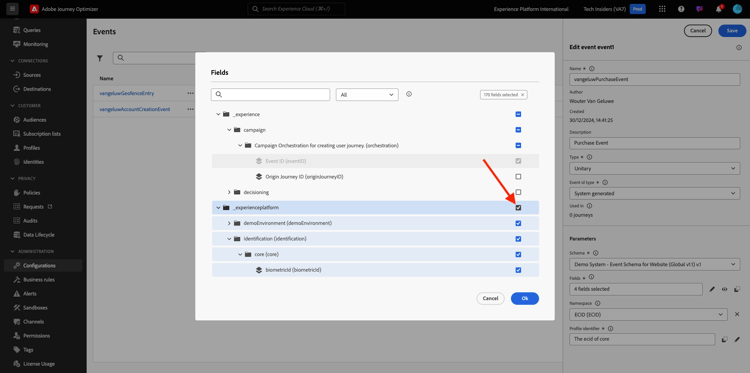
Task: Click the Sandboxes sidebar icon
Action: [x=17, y=307]
